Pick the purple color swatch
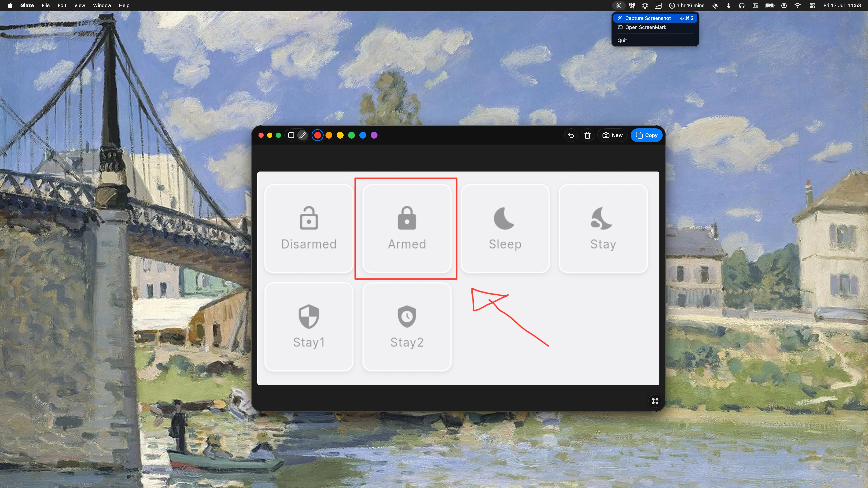The height and width of the screenshot is (488, 868). (374, 135)
